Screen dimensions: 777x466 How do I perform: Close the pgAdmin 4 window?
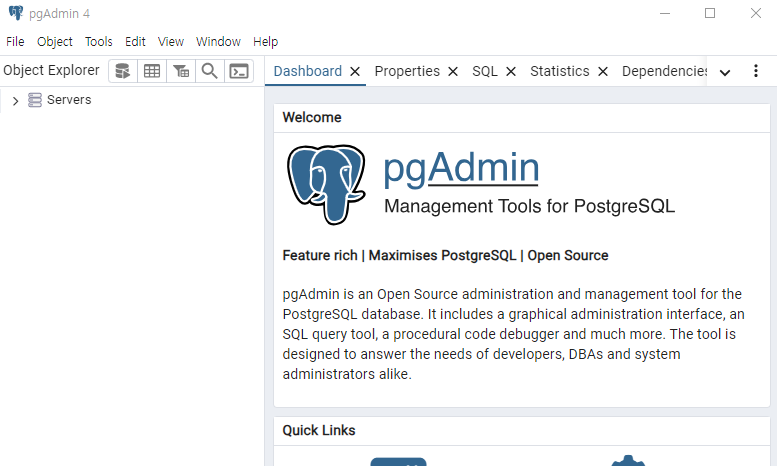pyautogui.click(x=756, y=13)
